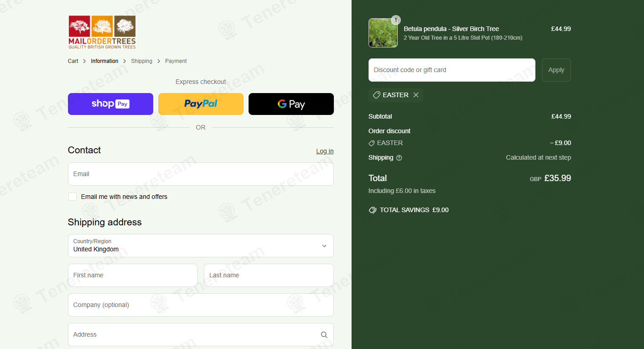The width and height of the screenshot is (644, 349).
Task: Remove the EASTER discount code tag
Action: pyautogui.click(x=415, y=95)
